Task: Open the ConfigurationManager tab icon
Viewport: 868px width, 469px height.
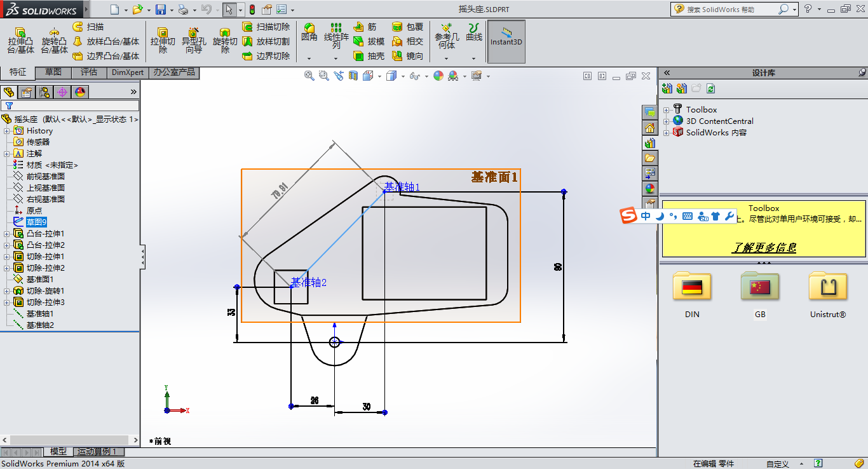Action: pos(44,92)
